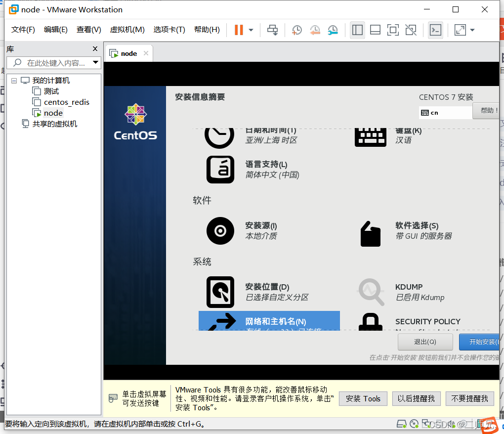Image resolution: width=504 pixels, height=434 pixels.
Task: Click the 不要提醒我 button
Action: coord(469,398)
